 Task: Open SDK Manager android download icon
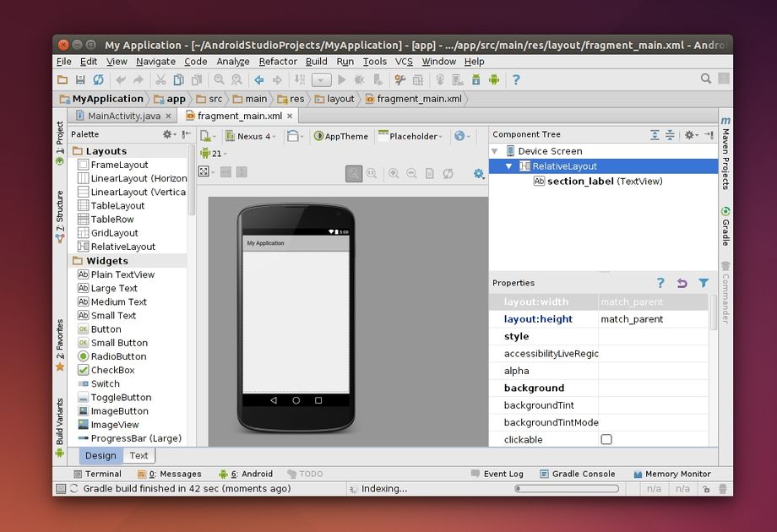tap(475, 79)
